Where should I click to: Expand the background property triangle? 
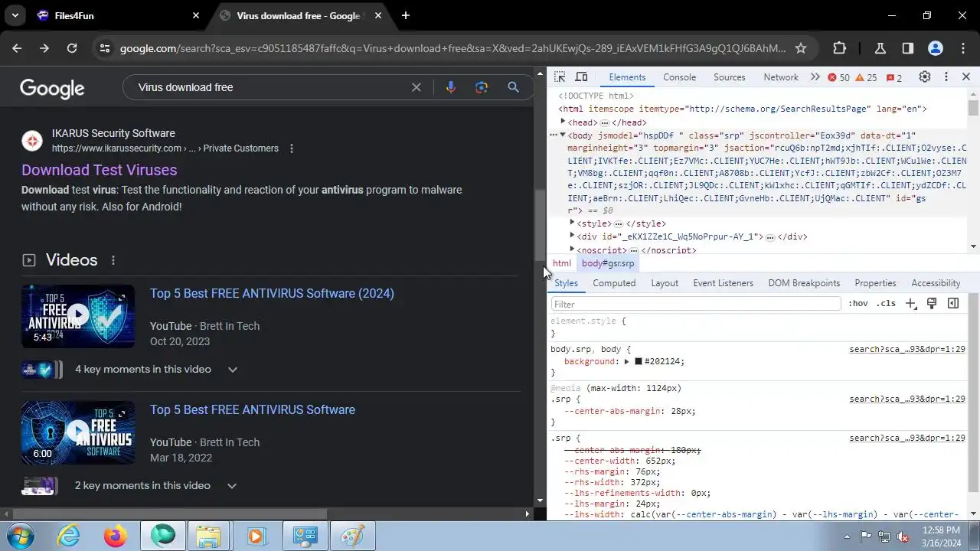pos(626,361)
